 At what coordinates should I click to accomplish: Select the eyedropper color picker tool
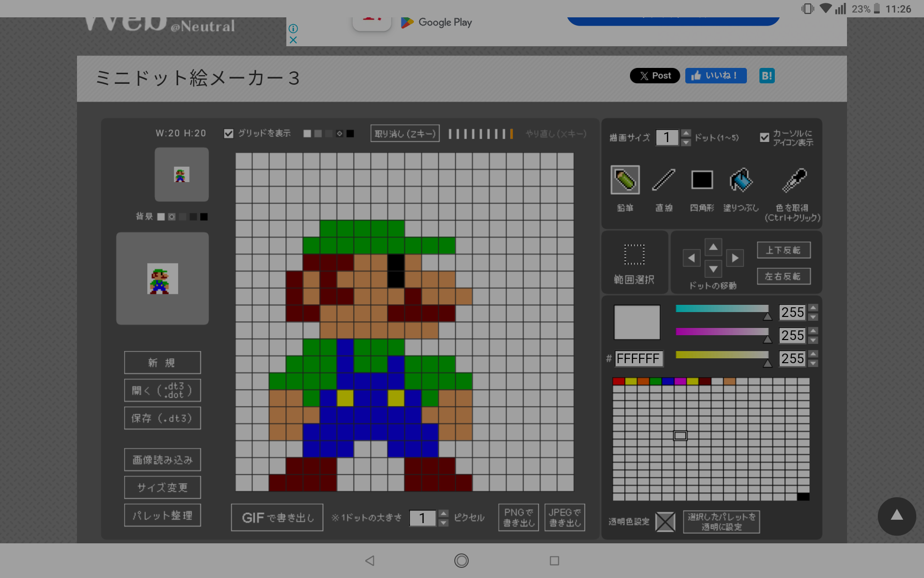coord(794,180)
